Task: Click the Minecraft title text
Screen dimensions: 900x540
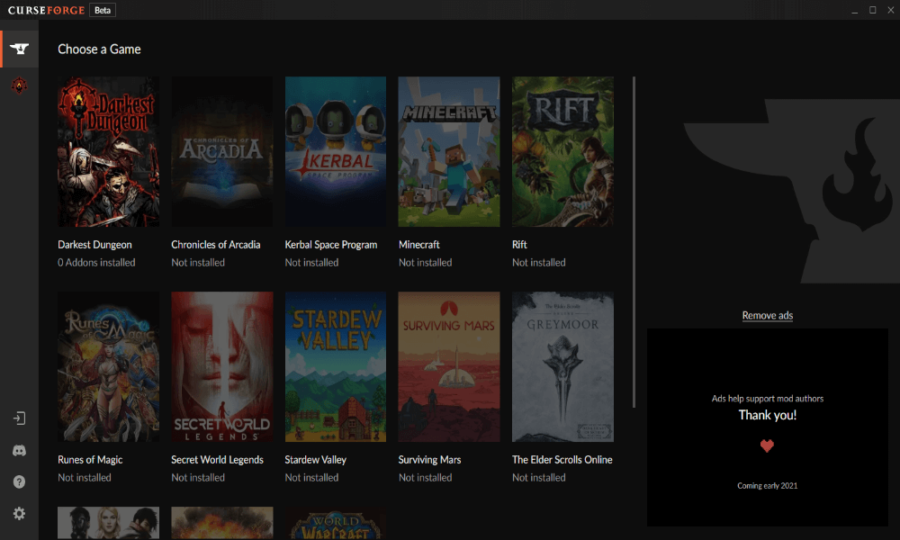Action: coord(419,244)
